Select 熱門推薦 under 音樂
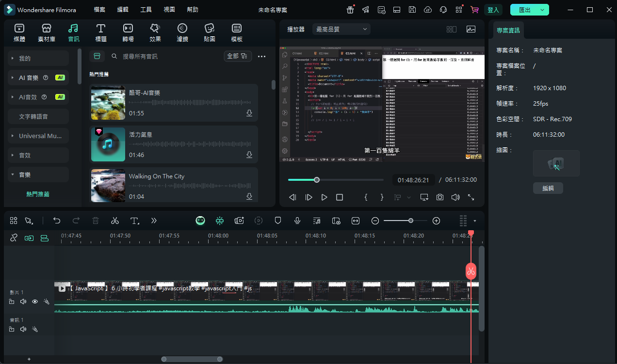 [38, 194]
